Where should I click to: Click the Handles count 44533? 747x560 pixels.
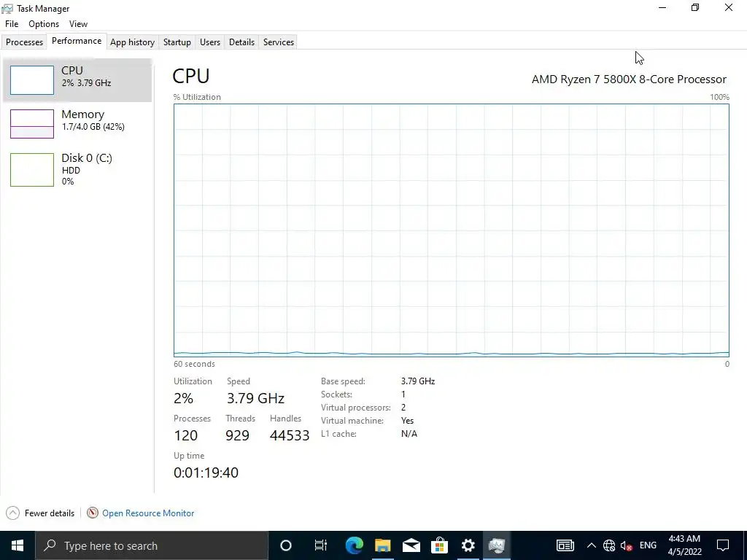pos(290,435)
